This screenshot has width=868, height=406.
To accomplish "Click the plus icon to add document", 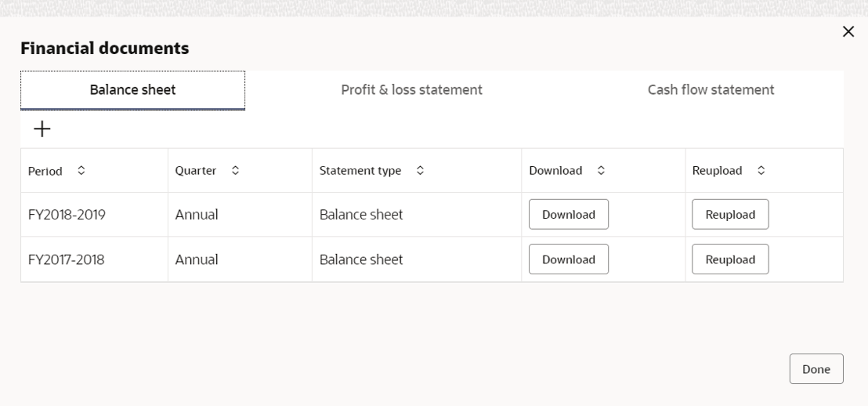I will [41, 129].
